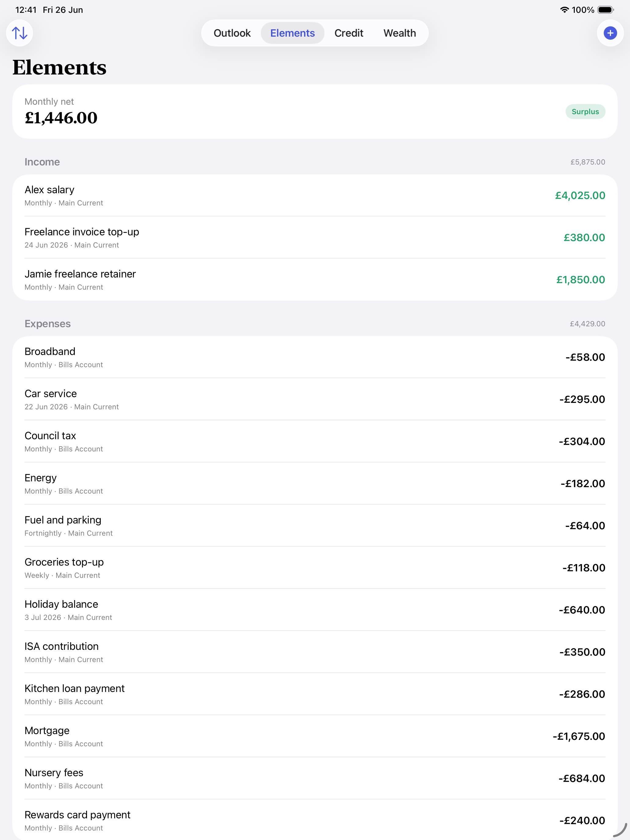Viewport: 630px width, 840px height.
Task: Open the Mortgage expense entry
Action: click(315, 737)
